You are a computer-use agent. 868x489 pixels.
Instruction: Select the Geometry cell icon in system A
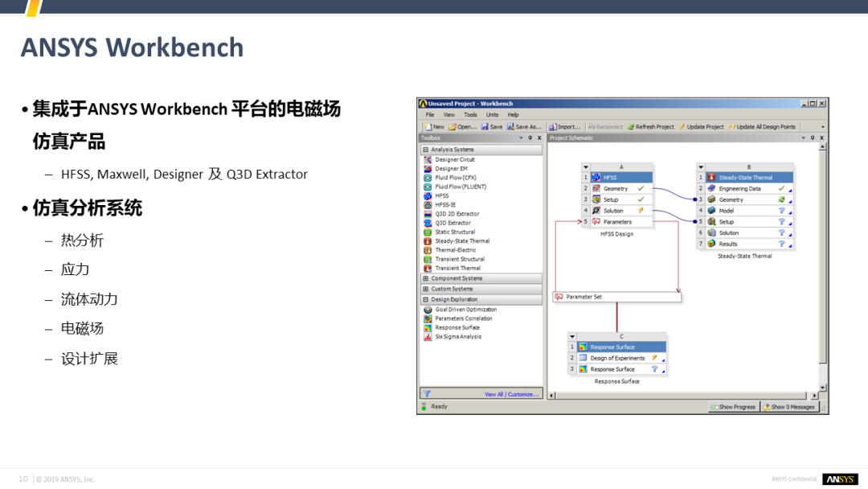tap(596, 188)
